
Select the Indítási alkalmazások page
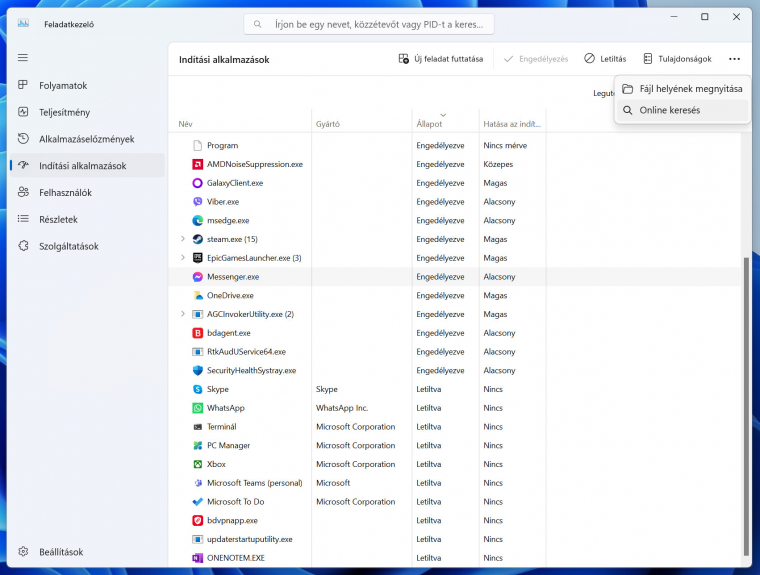(x=87, y=166)
